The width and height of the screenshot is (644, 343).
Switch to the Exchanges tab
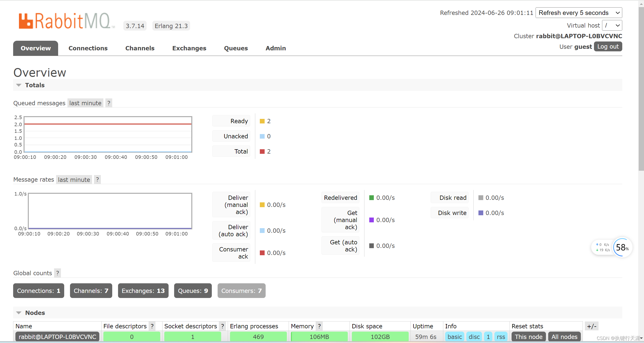pyautogui.click(x=189, y=48)
